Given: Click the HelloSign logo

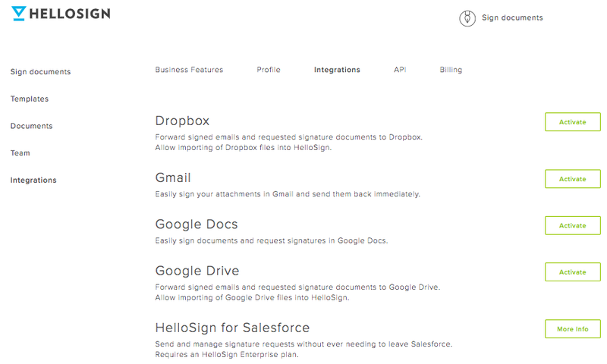Looking at the screenshot, I should coord(61,14).
